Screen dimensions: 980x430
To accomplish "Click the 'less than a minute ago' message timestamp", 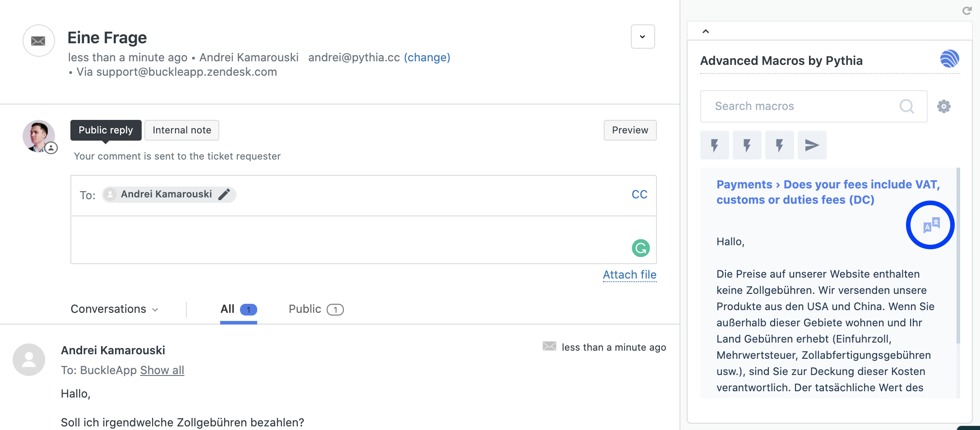I will (x=614, y=347).
